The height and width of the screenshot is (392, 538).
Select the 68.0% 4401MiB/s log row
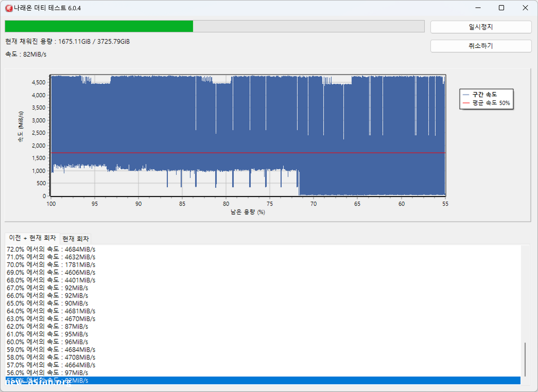[x=263, y=280]
